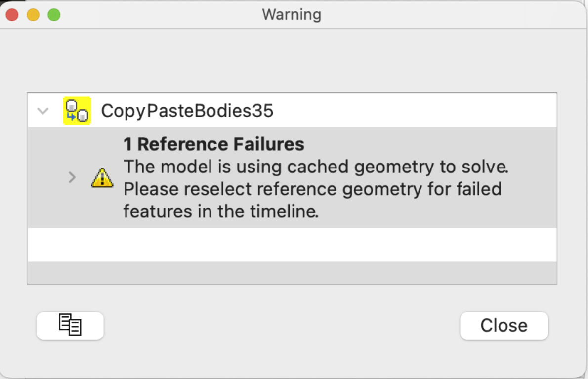Click the blank area between the bottom buttons
Image resolution: width=588 pixels, height=379 pixels.
point(282,326)
